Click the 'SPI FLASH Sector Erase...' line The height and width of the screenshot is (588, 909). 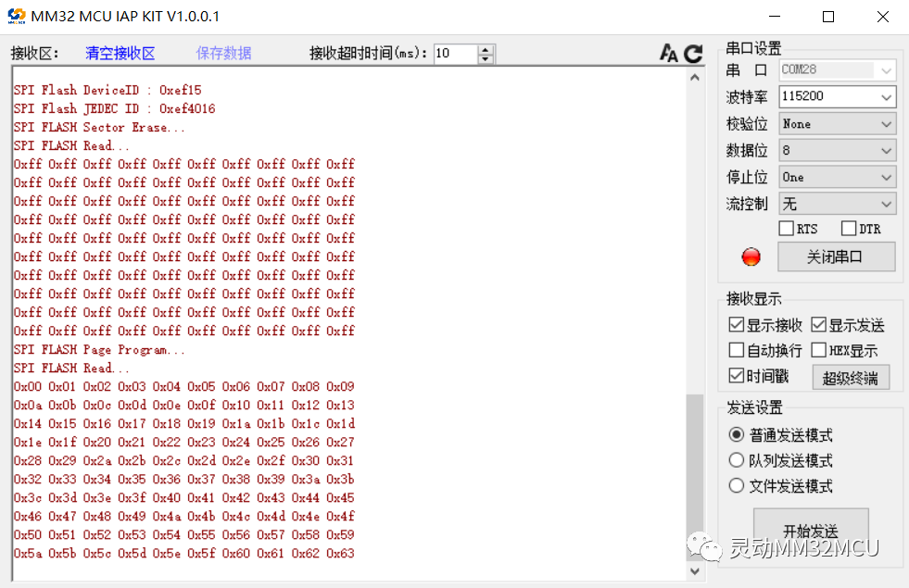tap(99, 128)
